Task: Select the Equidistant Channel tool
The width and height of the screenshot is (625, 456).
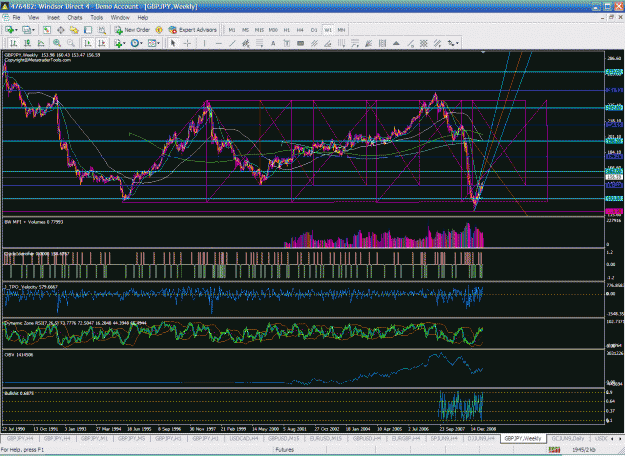Action: (246, 43)
